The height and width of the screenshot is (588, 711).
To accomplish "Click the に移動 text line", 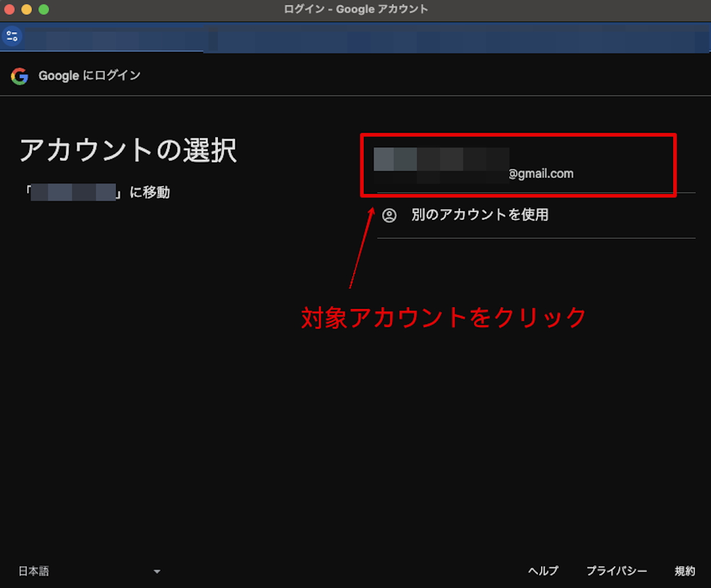I will (97, 193).
